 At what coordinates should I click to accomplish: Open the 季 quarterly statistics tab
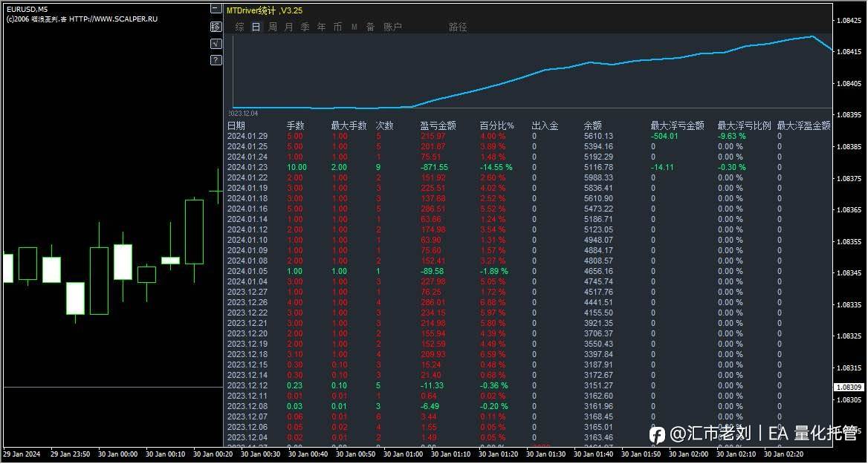[305, 27]
